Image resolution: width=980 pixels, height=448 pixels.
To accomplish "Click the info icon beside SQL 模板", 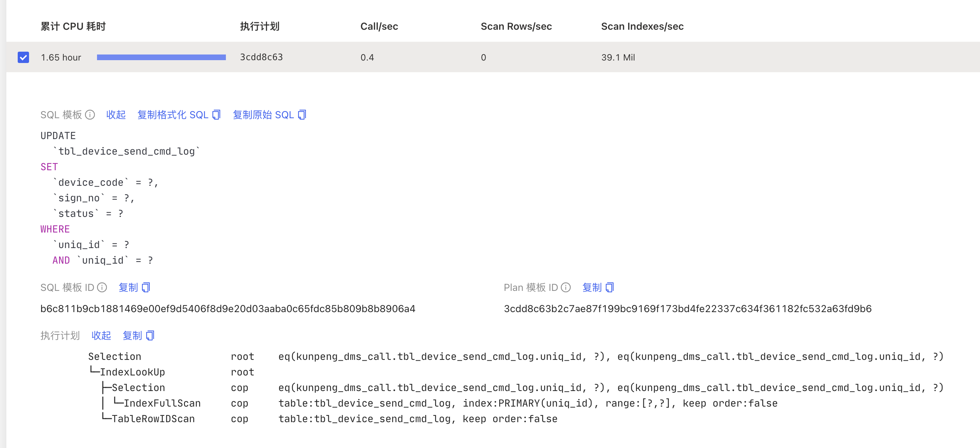I will (x=90, y=115).
